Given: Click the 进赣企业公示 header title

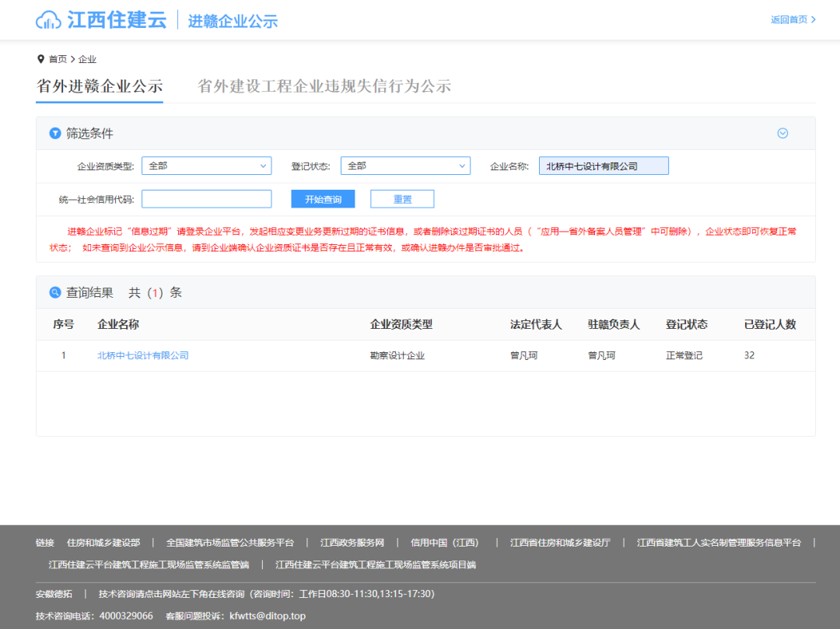Looking at the screenshot, I should (x=233, y=22).
